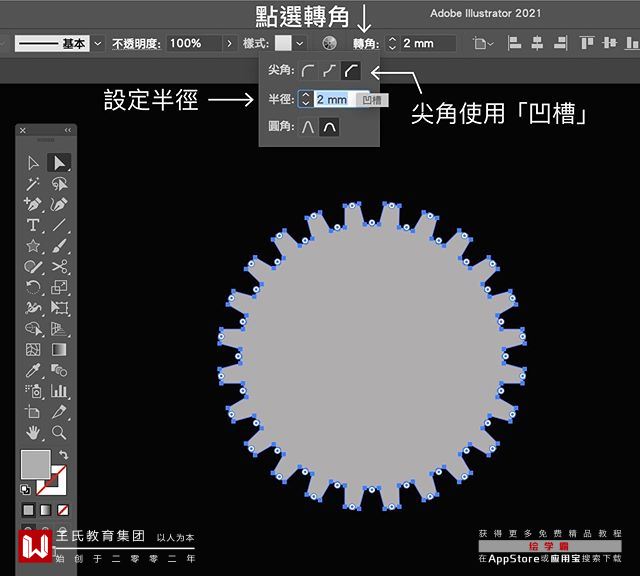Pick the Warp tool
Viewport: 640px width, 576px height.
point(33,308)
